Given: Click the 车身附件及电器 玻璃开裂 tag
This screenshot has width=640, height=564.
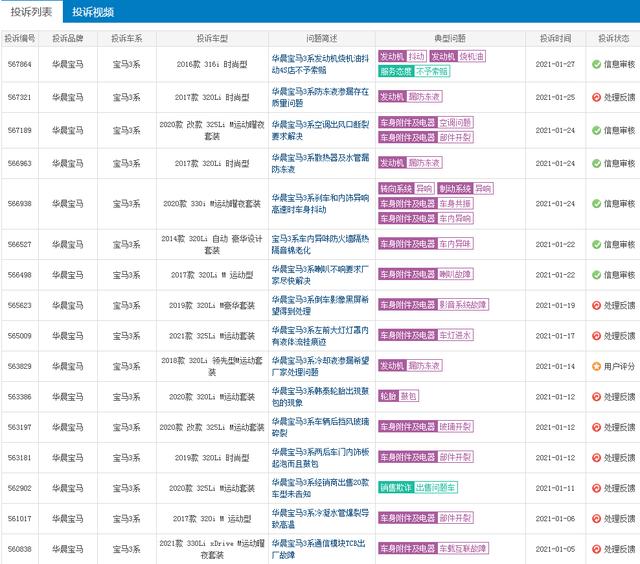Looking at the screenshot, I should tap(426, 427).
